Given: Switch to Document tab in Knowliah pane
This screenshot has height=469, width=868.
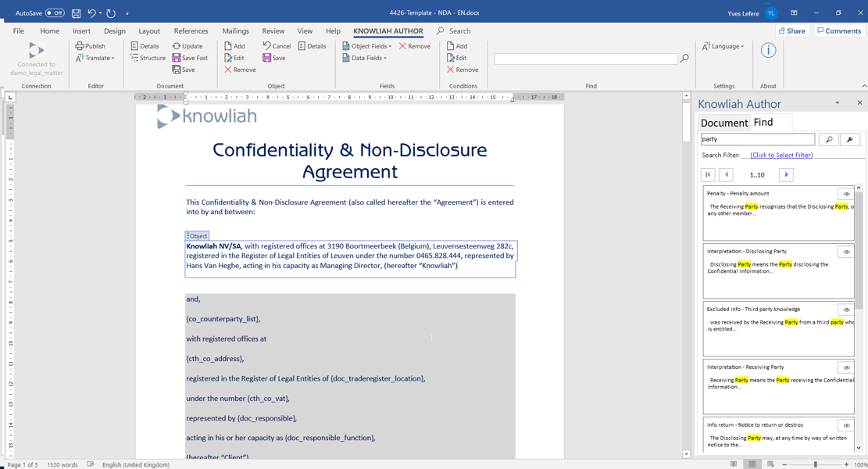Looking at the screenshot, I should [x=723, y=123].
